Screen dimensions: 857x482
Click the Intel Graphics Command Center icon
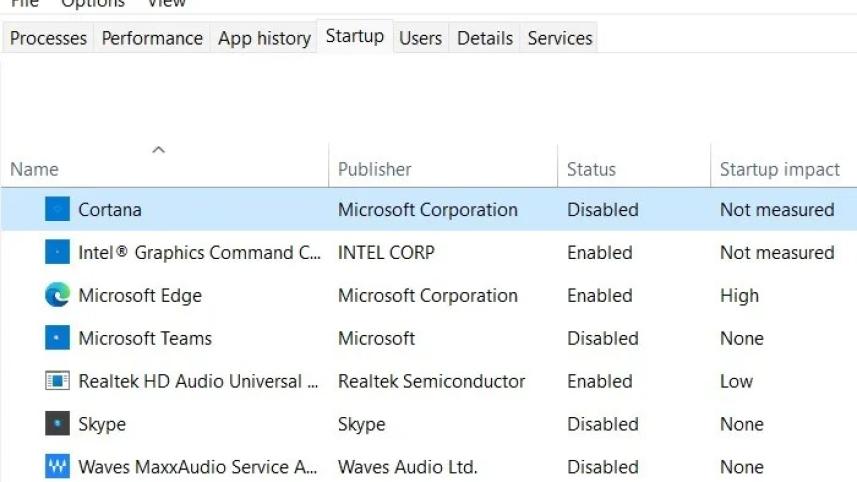tap(57, 253)
